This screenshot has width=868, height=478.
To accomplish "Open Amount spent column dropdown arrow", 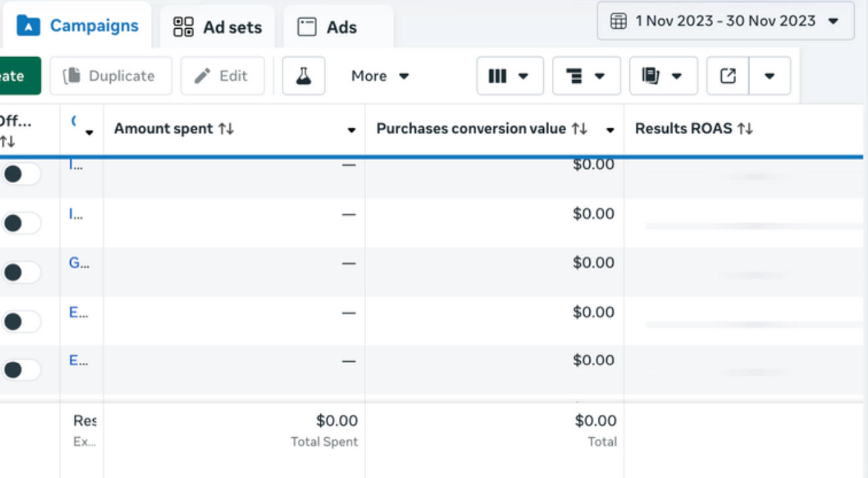I will 352,130.
